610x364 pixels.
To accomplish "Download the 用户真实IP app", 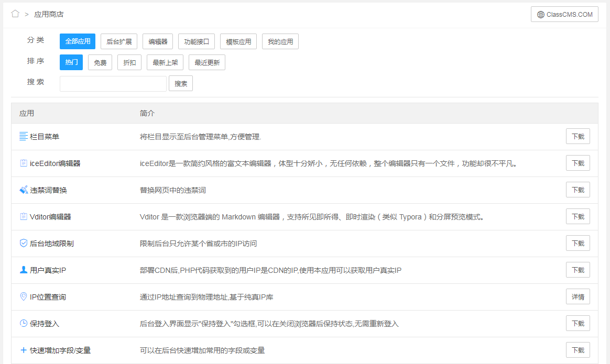I will [578, 270].
